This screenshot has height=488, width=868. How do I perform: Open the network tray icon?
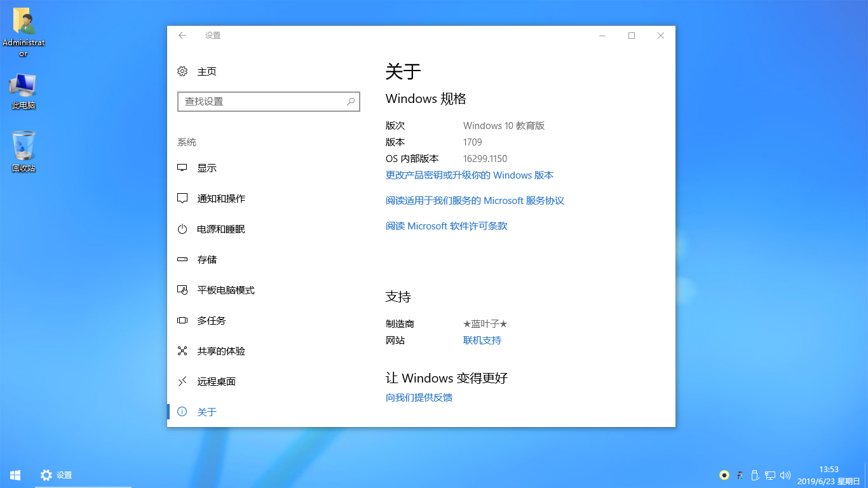coord(770,475)
